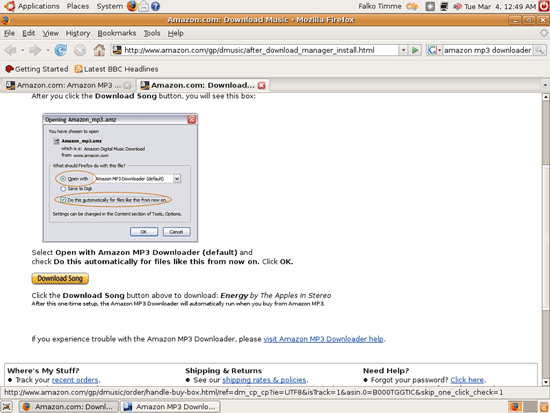This screenshot has height=413, width=550.
Task: Follow the Click here password link
Action: 467,380
